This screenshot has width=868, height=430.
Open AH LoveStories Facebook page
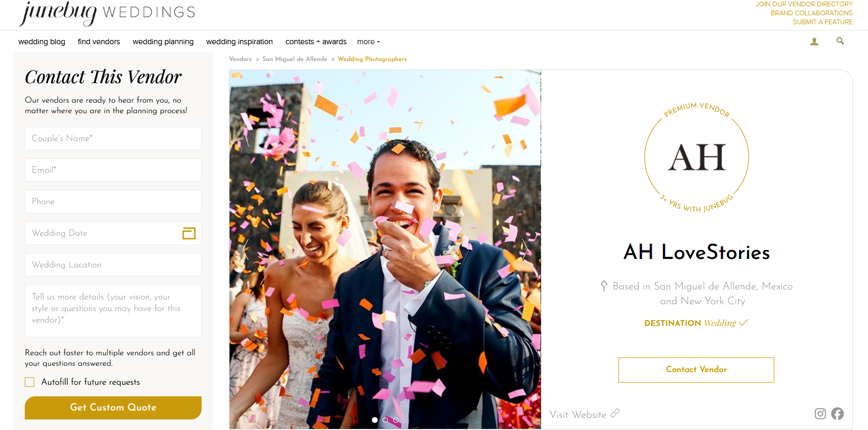point(837,414)
